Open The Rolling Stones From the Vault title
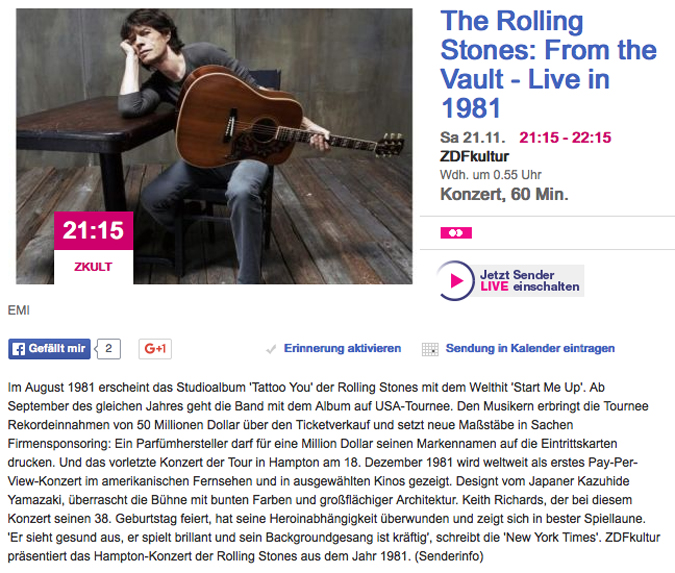The image size is (675, 573). pos(548,64)
